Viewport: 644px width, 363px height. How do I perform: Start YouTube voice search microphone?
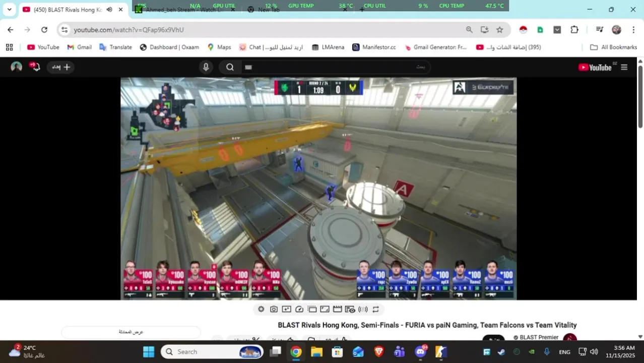click(x=206, y=67)
